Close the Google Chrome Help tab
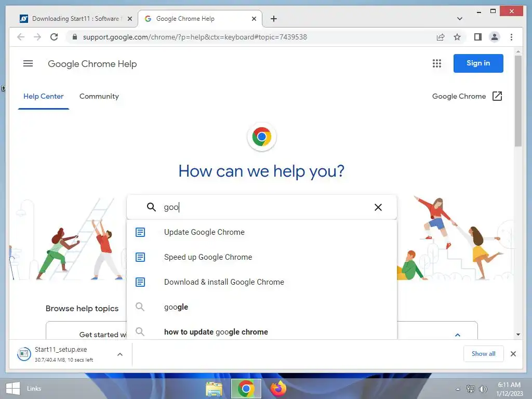 pyautogui.click(x=254, y=19)
